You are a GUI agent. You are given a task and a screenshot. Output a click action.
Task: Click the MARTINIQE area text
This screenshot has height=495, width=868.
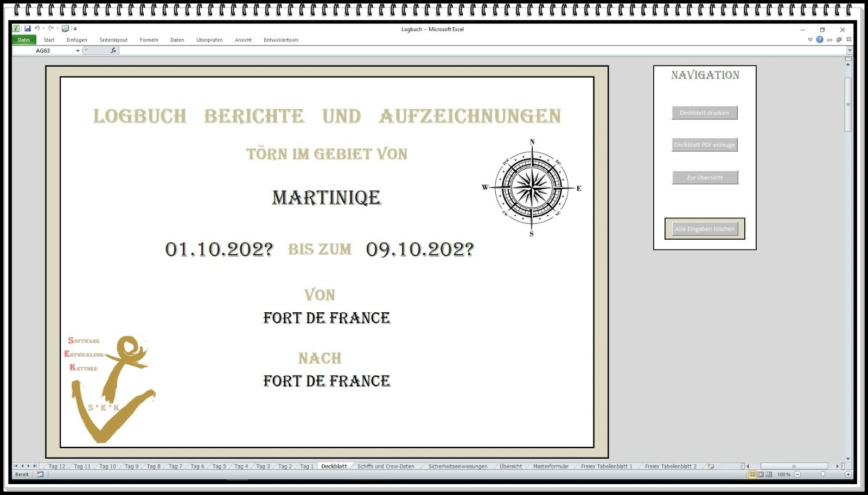[x=327, y=197]
